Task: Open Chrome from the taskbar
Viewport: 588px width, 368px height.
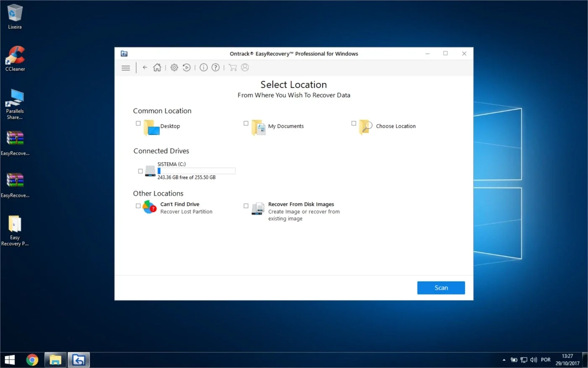Action: click(x=32, y=360)
